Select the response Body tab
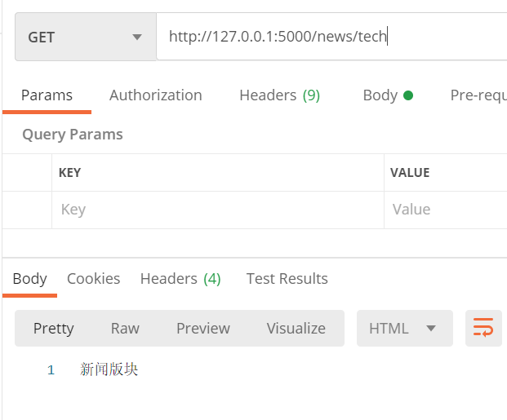 point(29,278)
